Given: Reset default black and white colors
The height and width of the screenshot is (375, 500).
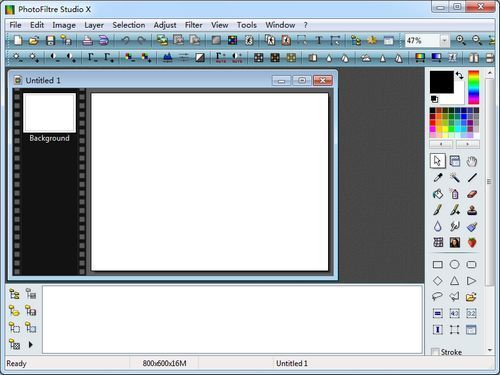Looking at the screenshot, I should [434, 99].
